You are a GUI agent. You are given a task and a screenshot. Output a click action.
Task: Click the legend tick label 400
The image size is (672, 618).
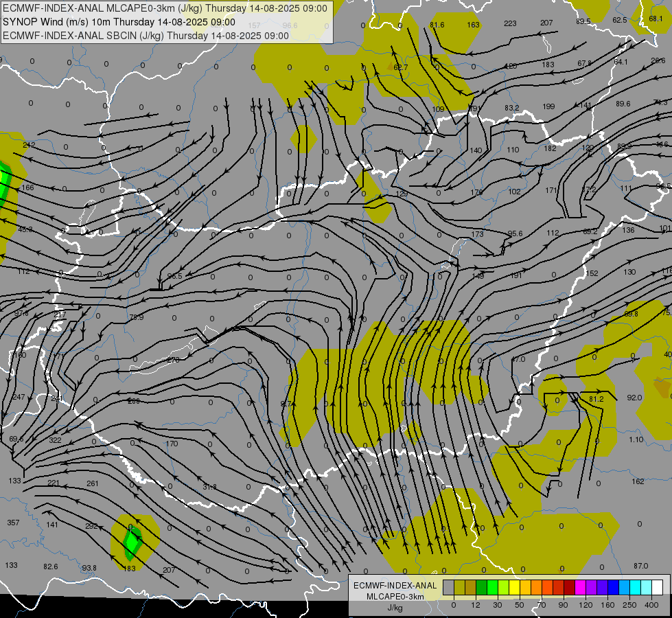(x=651, y=605)
